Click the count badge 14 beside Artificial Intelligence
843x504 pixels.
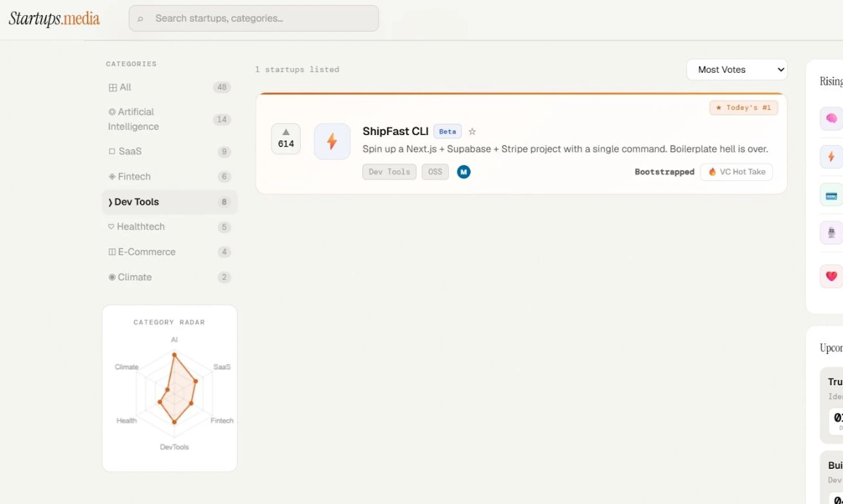pyautogui.click(x=222, y=120)
